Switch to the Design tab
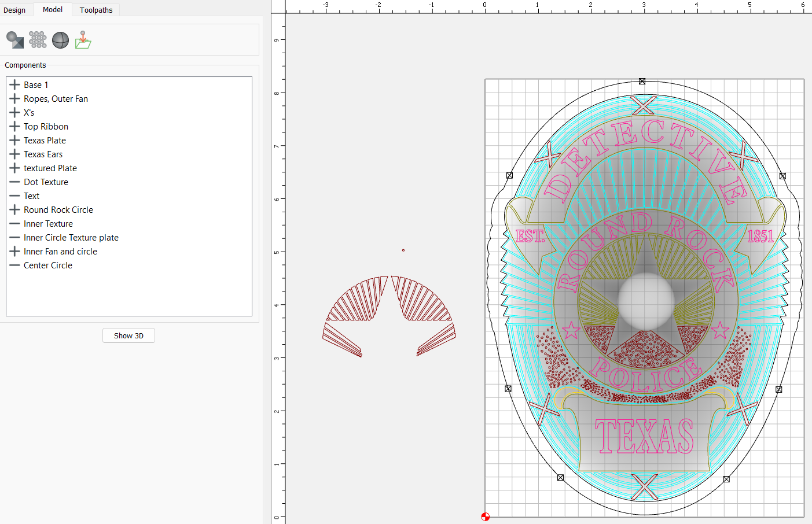 click(15, 10)
